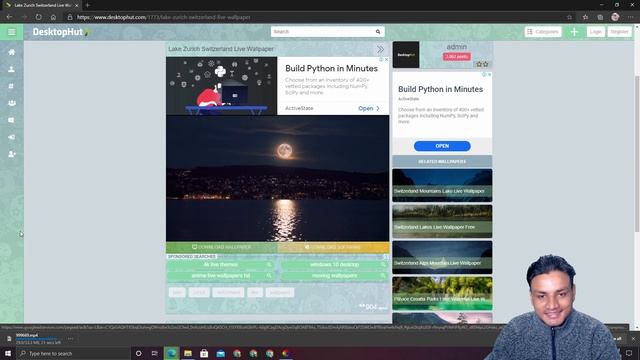
Task: Open the Register page
Action: tap(619, 31)
